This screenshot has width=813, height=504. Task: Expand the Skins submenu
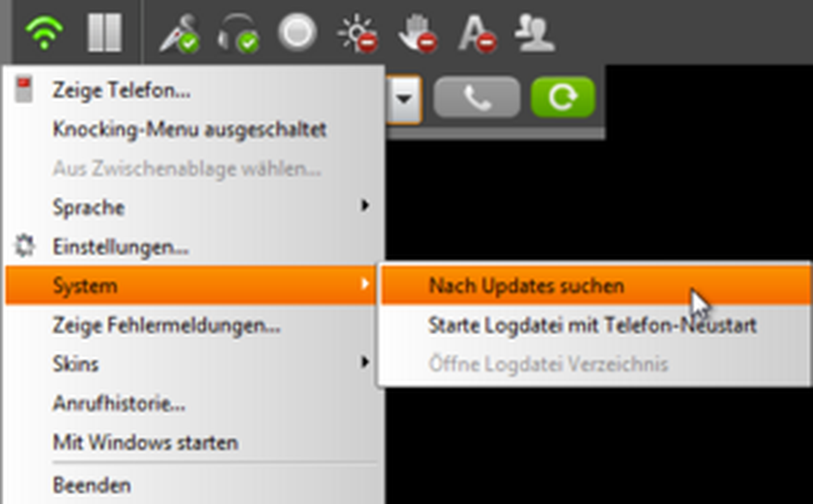(x=191, y=363)
